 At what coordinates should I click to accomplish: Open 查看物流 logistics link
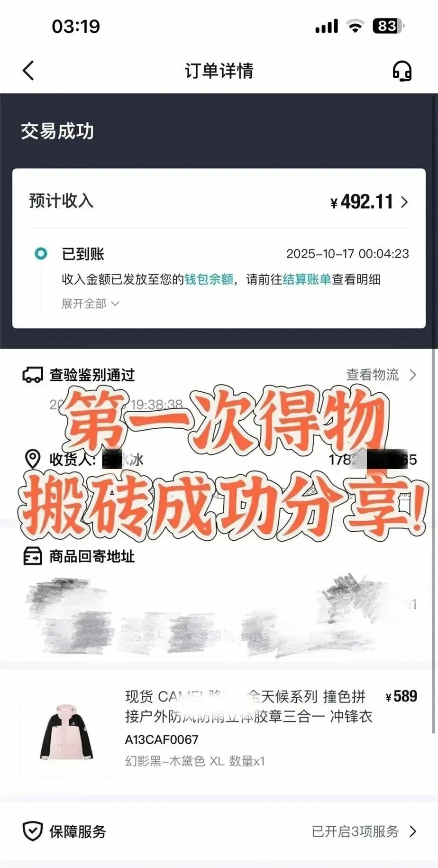tap(381, 375)
